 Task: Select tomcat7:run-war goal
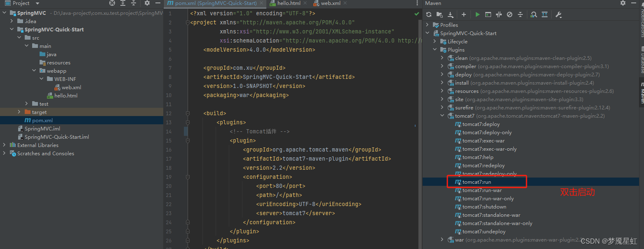[x=478, y=190]
